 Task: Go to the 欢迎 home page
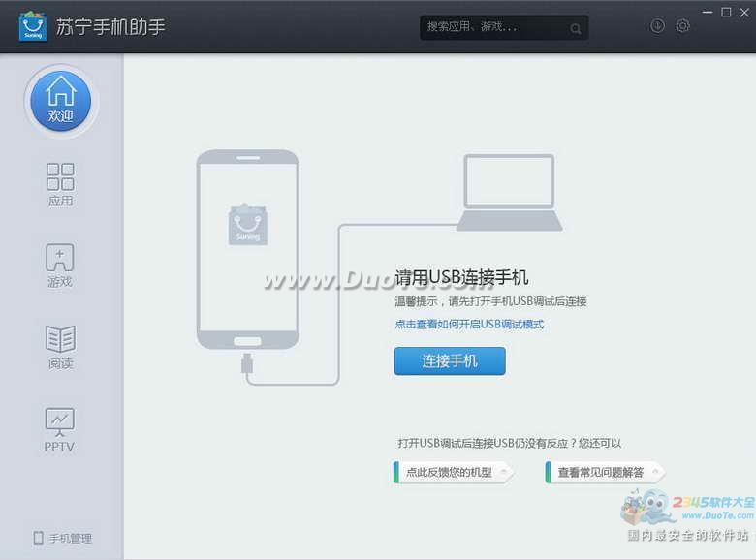[60, 100]
